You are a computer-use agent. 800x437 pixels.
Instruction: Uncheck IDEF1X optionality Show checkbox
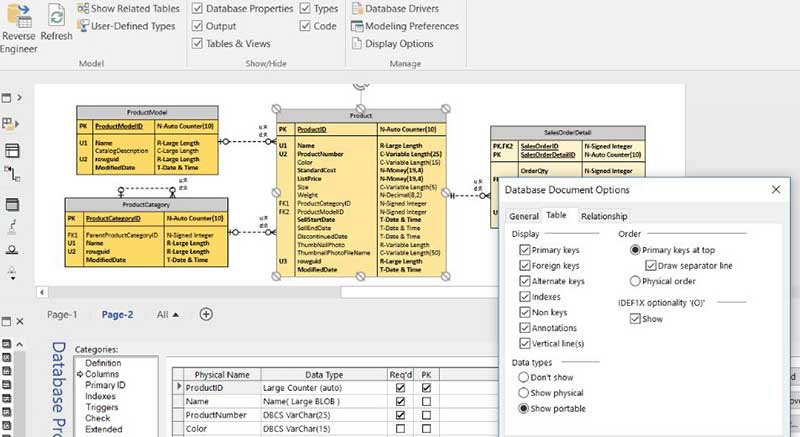[635, 319]
